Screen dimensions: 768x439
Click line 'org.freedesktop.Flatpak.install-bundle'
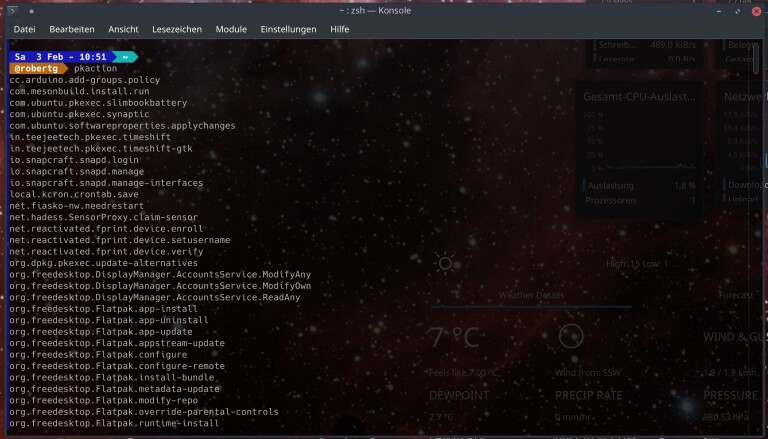112,378
